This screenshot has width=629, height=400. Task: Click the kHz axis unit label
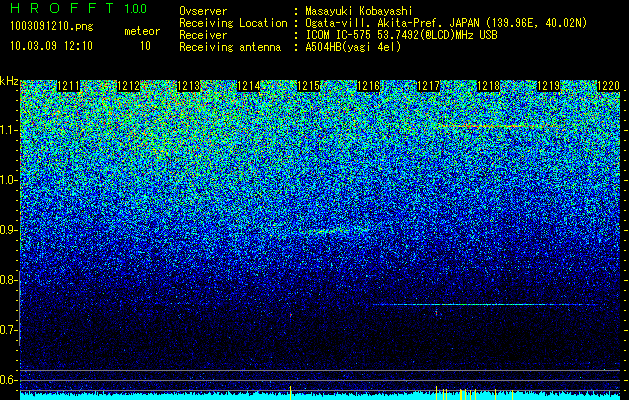[9, 81]
